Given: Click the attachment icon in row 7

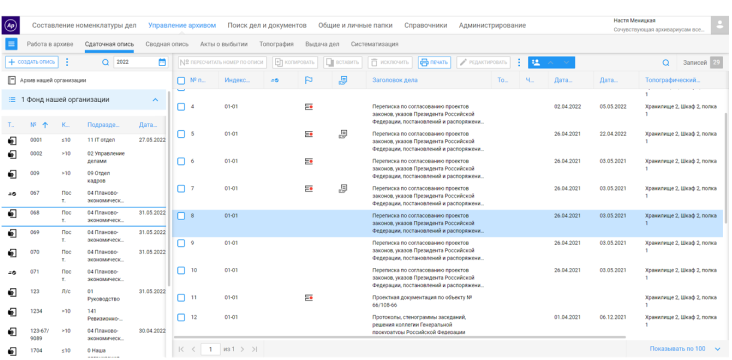Looking at the screenshot, I should coord(343,189).
